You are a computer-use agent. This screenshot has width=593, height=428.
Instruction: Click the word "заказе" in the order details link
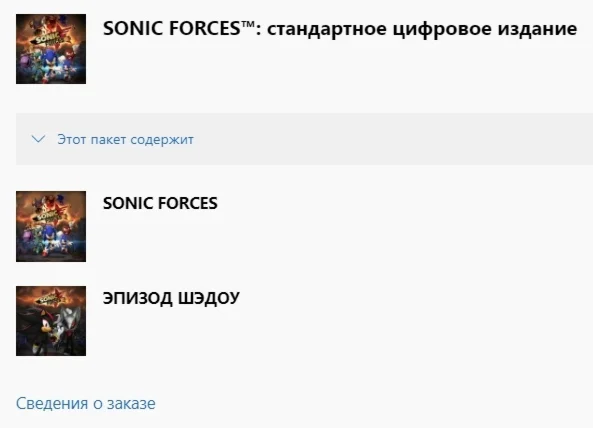tap(131, 403)
